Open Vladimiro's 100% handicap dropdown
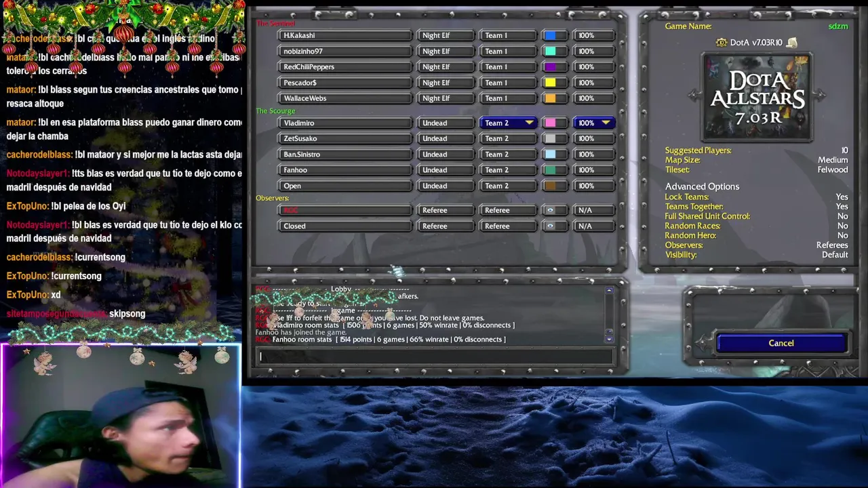This screenshot has width=868, height=488. (x=594, y=123)
